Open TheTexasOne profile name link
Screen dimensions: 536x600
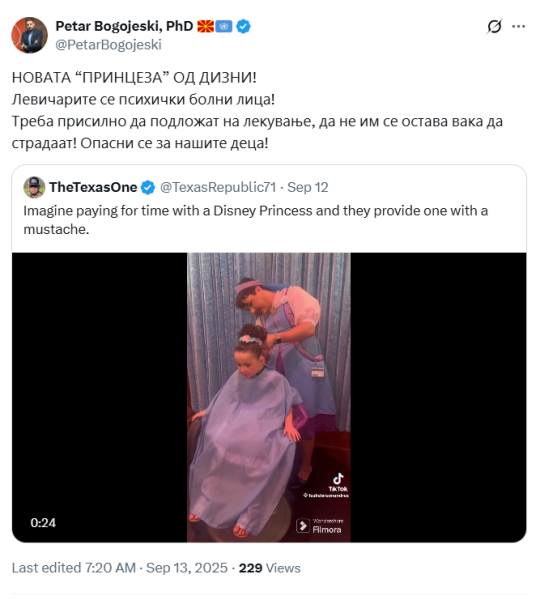[x=93, y=187]
